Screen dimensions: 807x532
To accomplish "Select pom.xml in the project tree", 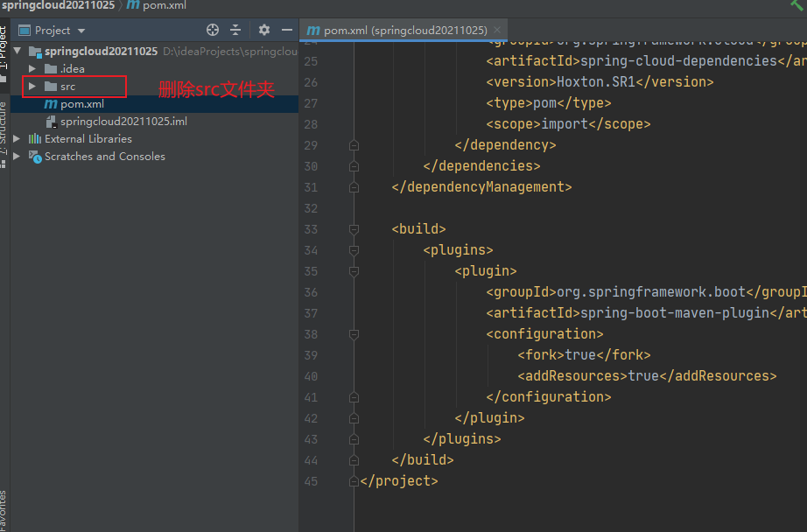I will tap(82, 104).
